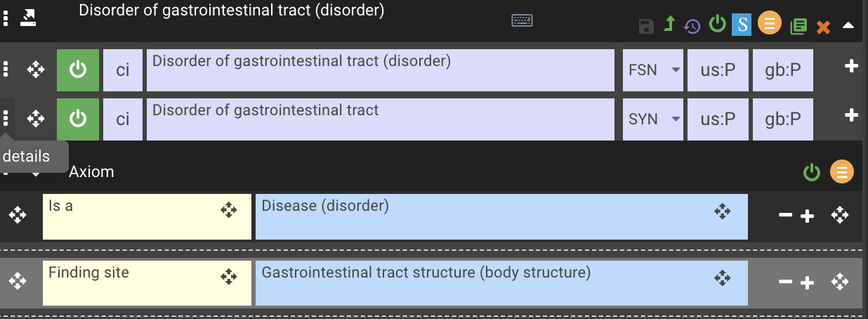Open the orange Axiom menu icon
The width and height of the screenshot is (868, 319).
coord(842,171)
